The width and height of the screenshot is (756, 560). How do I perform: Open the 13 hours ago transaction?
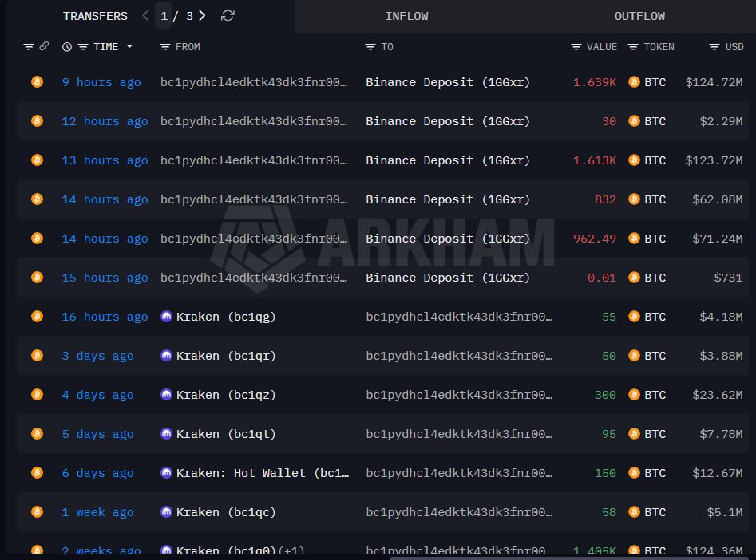click(105, 160)
